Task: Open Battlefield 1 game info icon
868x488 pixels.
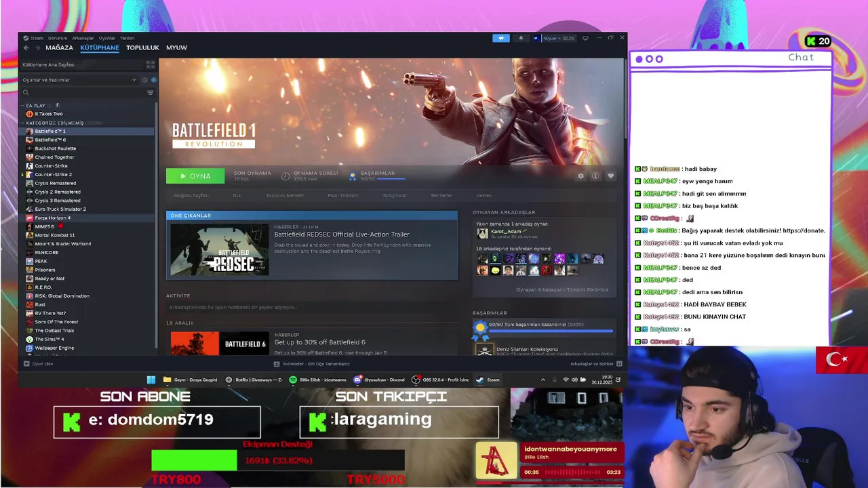Action: (595, 176)
